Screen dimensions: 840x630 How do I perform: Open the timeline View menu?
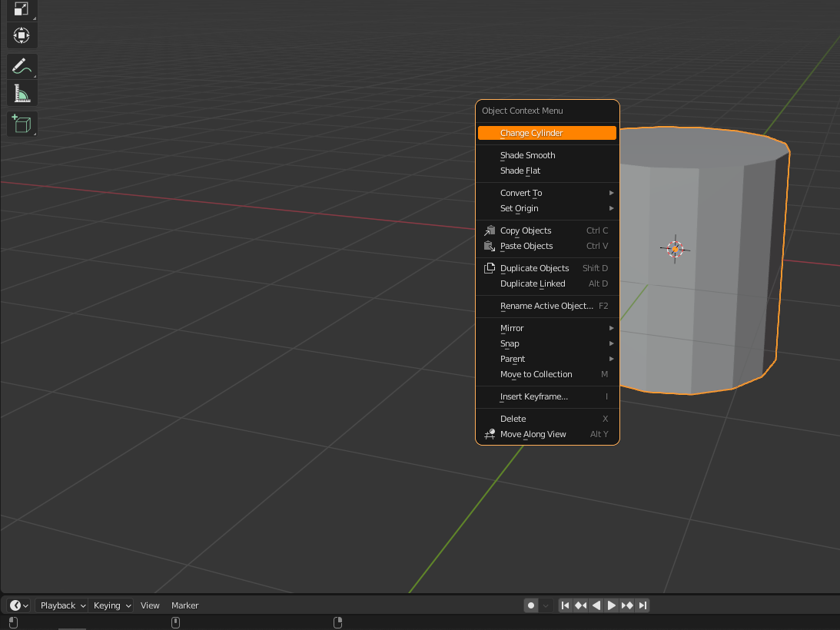click(x=150, y=605)
